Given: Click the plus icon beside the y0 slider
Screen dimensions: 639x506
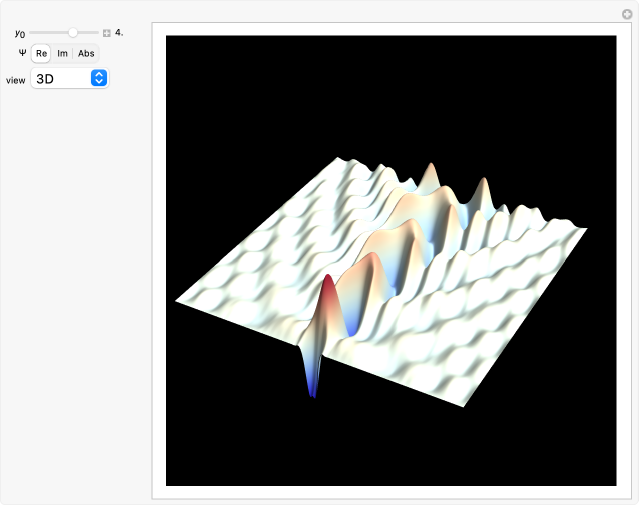Looking at the screenshot, I should click(x=107, y=33).
